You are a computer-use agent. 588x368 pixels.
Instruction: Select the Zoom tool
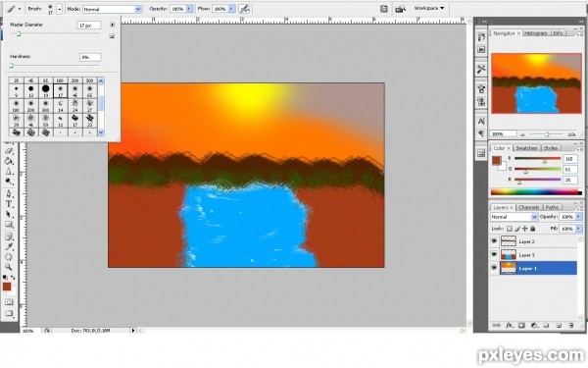pyautogui.click(x=9, y=267)
